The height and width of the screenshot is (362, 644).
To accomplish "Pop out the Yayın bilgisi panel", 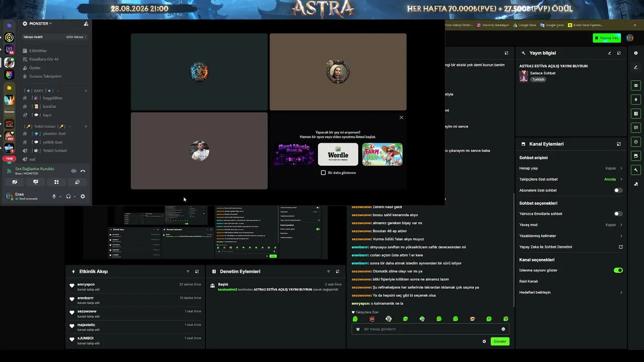I will [619, 53].
